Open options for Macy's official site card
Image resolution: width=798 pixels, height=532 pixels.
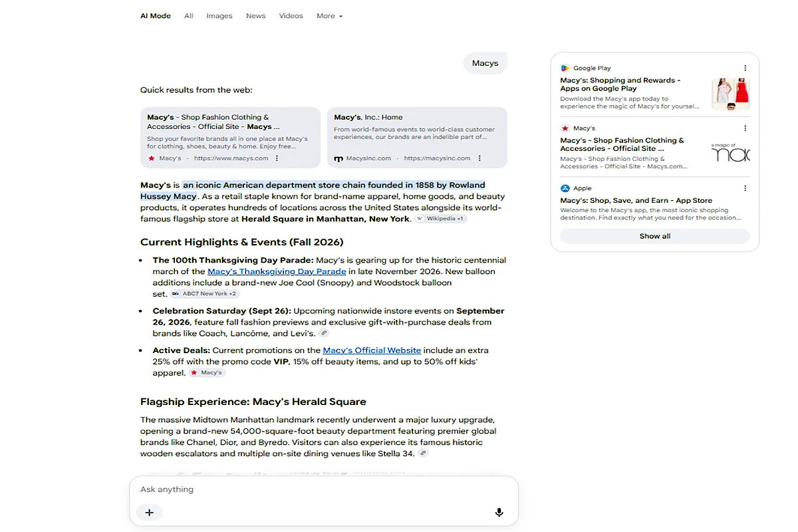[277, 158]
